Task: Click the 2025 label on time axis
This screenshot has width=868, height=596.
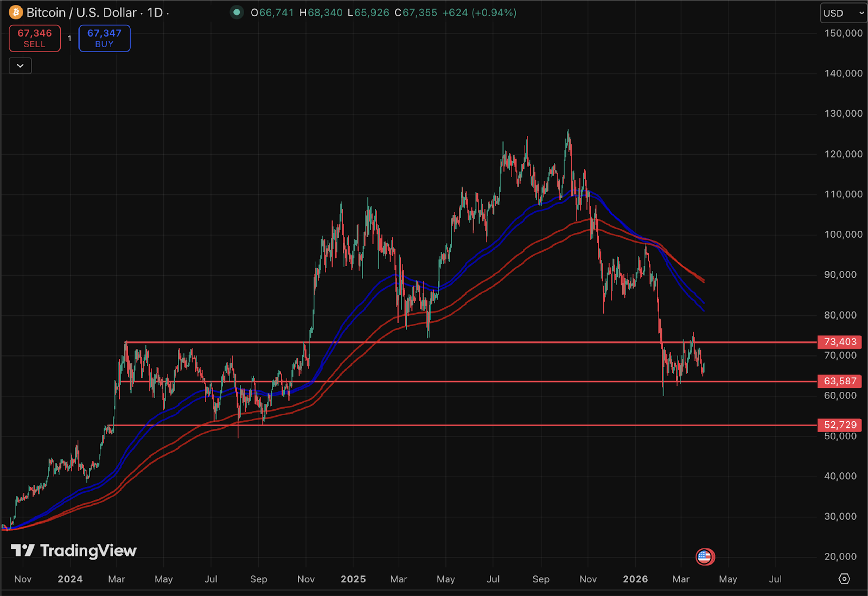Action: [353, 579]
